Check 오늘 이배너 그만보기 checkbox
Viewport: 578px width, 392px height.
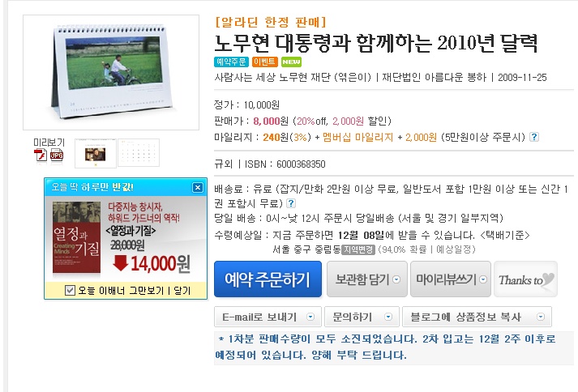[x=70, y=290]
